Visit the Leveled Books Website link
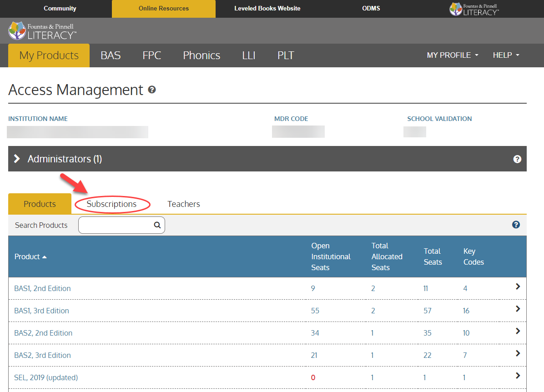Screen dimensions: 544x392 tap(267, 8)
